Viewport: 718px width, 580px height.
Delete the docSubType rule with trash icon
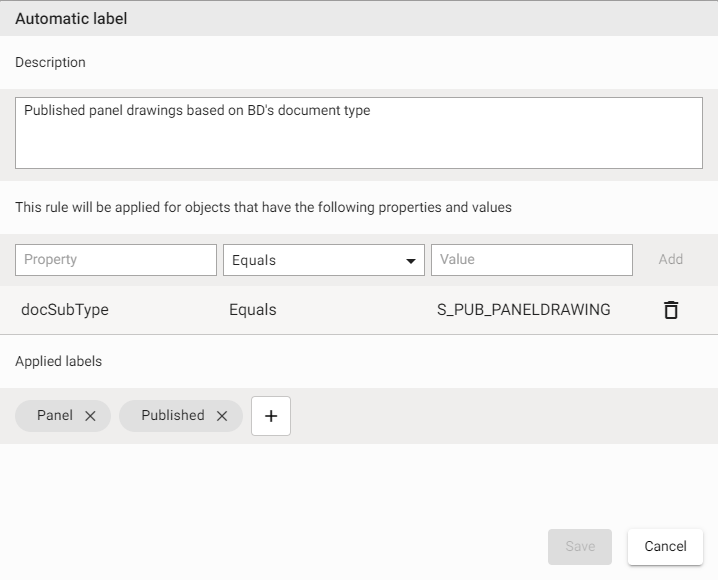671,310
